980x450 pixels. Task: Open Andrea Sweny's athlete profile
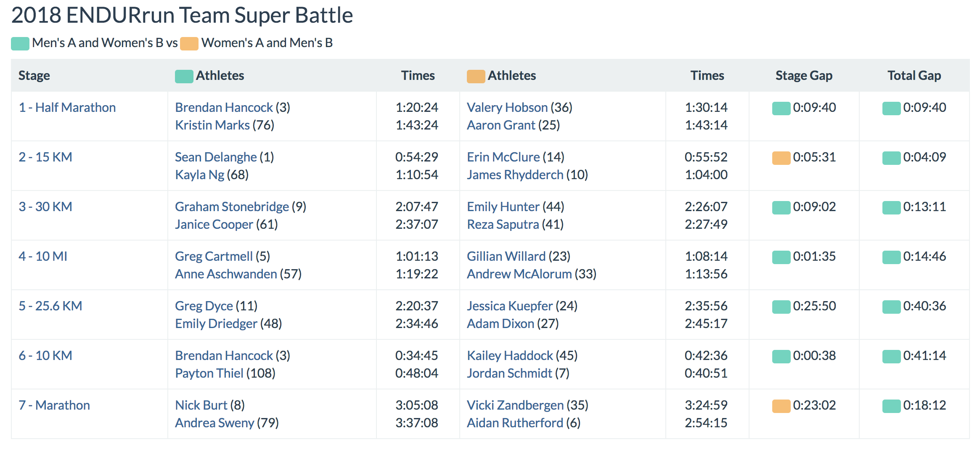point(215,423)
